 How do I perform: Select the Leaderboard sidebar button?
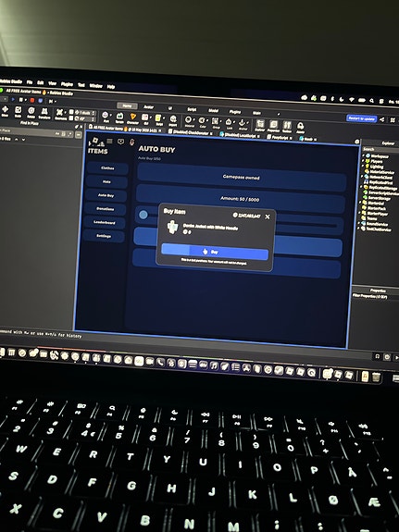[x=105, y=223]
